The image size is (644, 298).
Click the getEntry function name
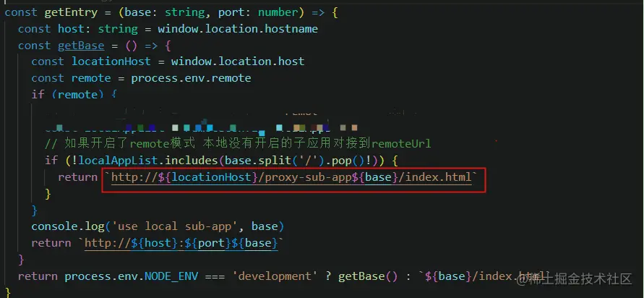[71, 12]
